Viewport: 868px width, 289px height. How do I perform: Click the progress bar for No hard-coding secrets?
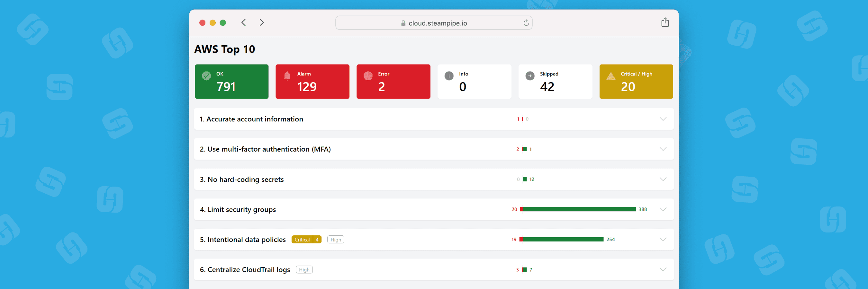coord(525,179)
